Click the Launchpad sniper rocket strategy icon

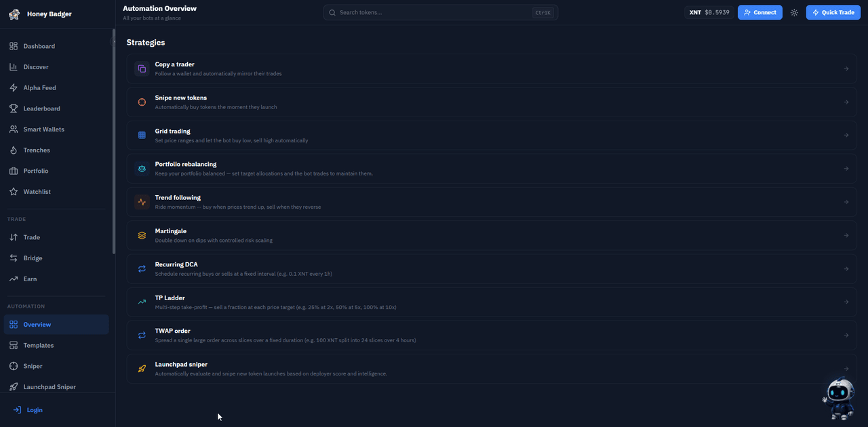tap(142, 369)
